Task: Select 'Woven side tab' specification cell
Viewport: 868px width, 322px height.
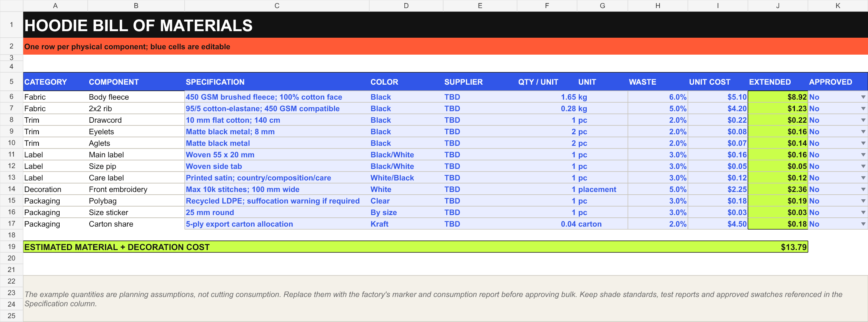Action: (277, 166)
